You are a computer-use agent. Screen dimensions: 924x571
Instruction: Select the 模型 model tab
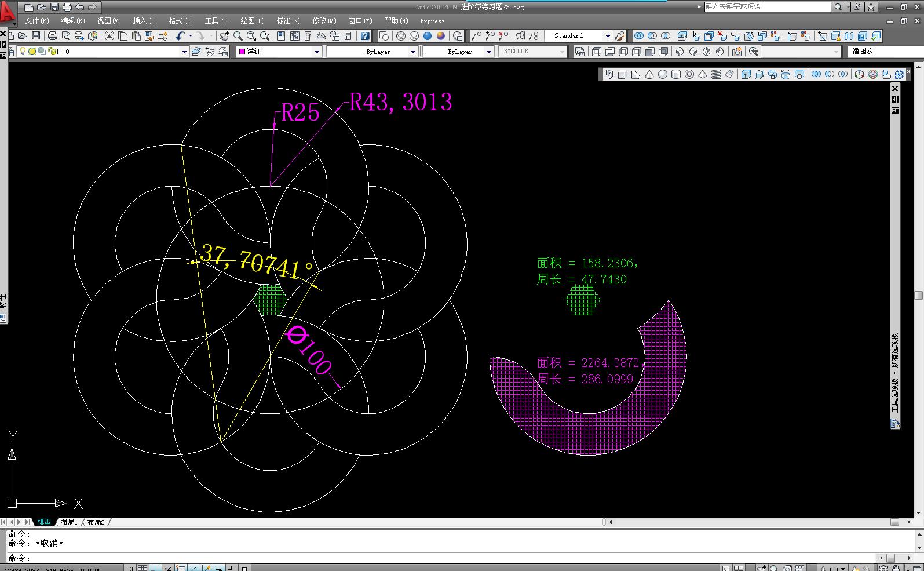pyautogui.click(x=44, y=522)
